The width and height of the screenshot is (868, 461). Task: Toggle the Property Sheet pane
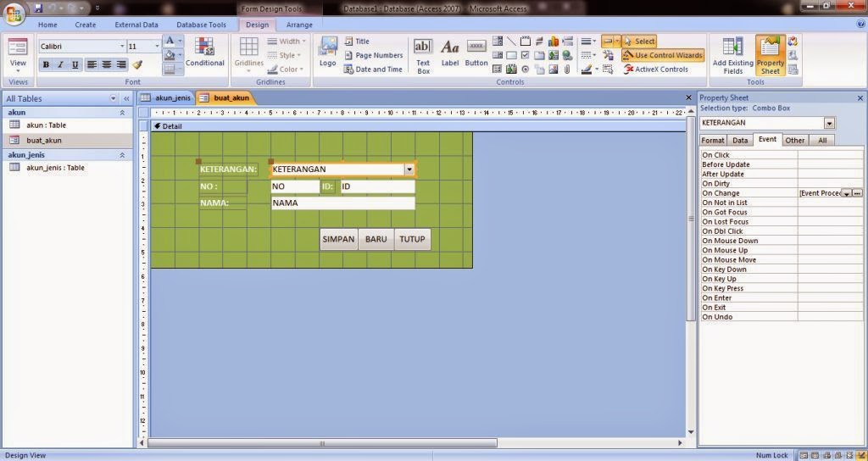(x=770, y=56)
